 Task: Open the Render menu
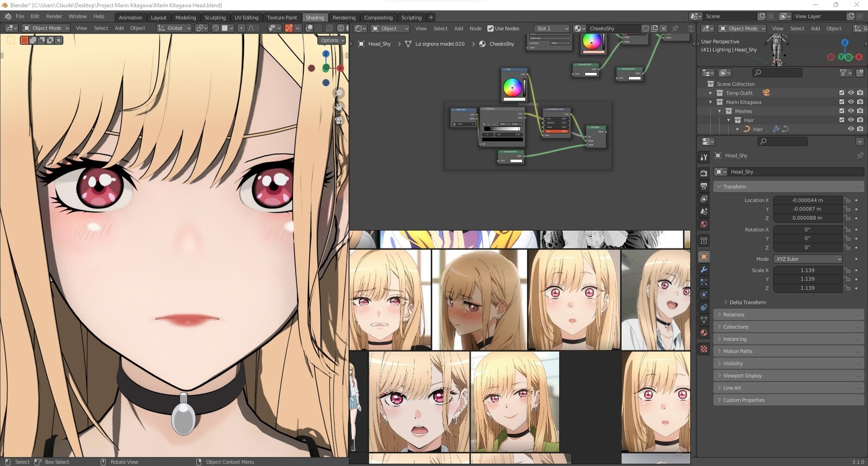click(x=54, y=16)
